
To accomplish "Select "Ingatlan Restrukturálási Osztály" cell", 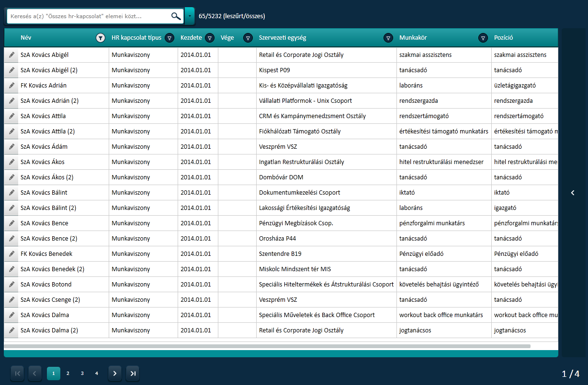I will [327, 162].
